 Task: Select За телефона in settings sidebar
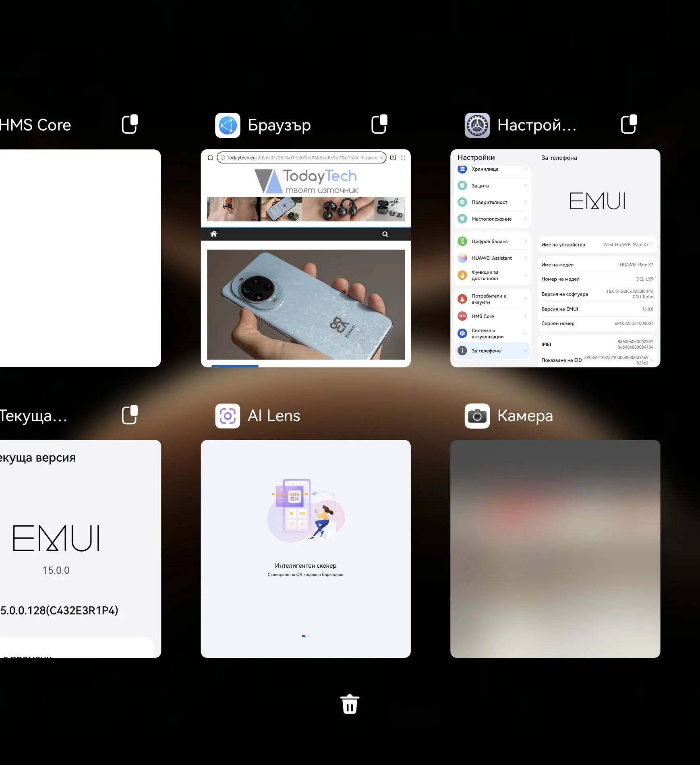click(492, 351)
